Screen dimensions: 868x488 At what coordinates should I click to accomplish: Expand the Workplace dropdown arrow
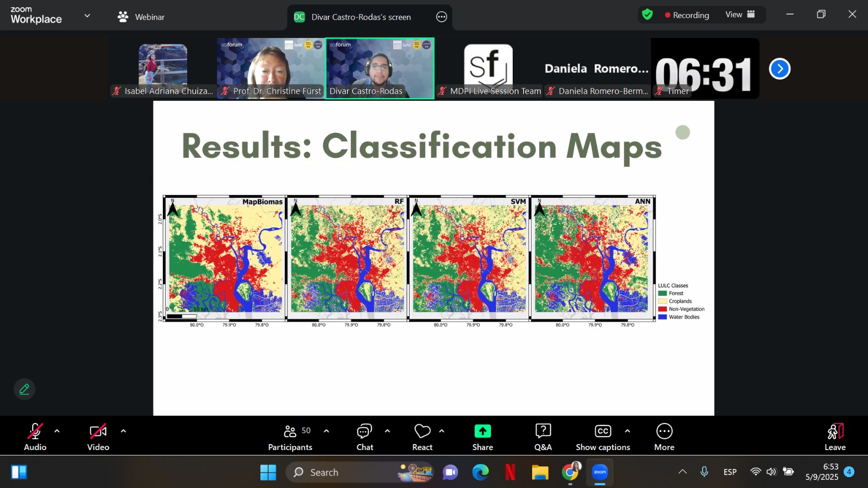(87, 15)
